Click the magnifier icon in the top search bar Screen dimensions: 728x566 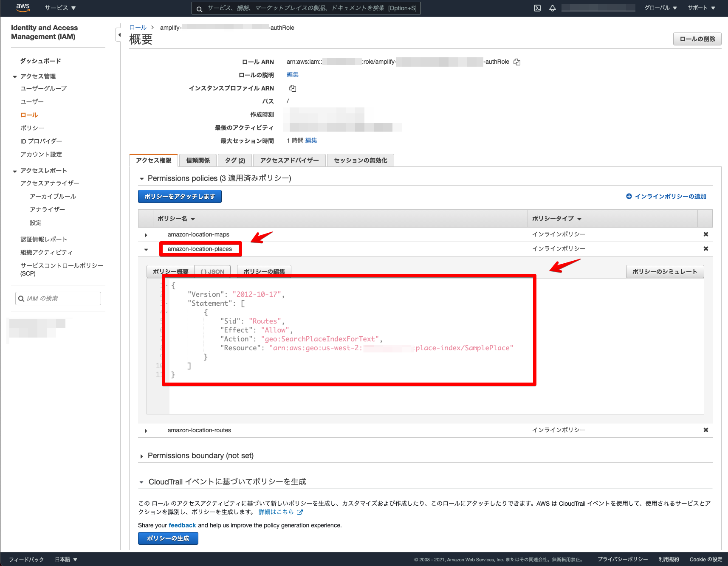[x=199, y=8]
